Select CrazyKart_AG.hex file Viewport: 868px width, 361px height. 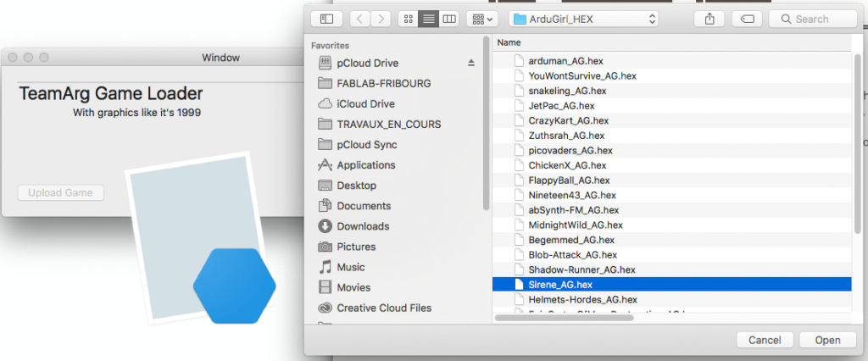tap(671, 120)
